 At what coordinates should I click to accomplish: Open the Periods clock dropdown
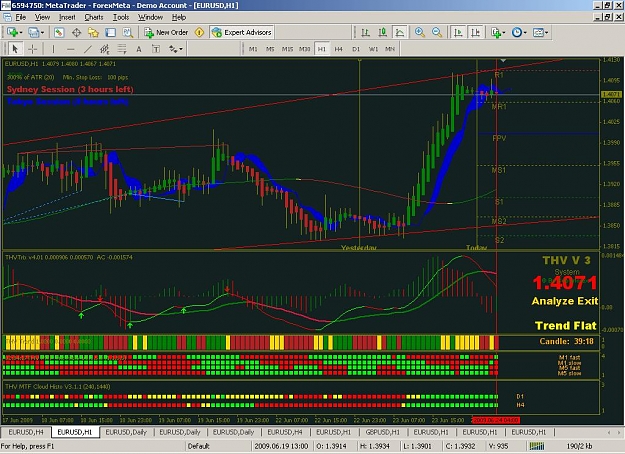(519, 32)
